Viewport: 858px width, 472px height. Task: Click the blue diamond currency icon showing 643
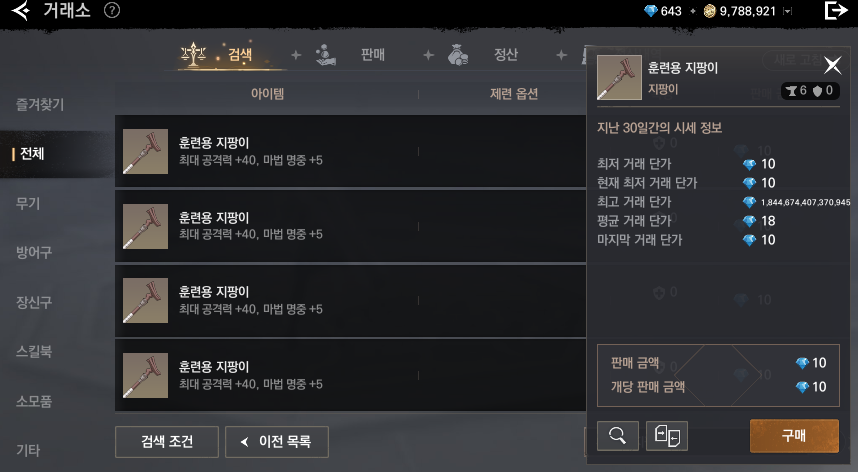pos(651,11)
